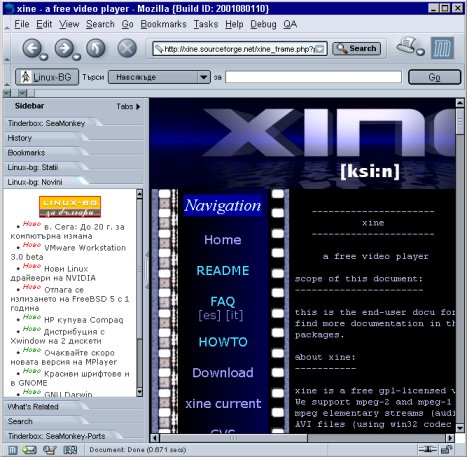The width and height of the screenshot is (467, 457).
Task: Reload the page with the round reload icon
Action: (x=96, y=48)
